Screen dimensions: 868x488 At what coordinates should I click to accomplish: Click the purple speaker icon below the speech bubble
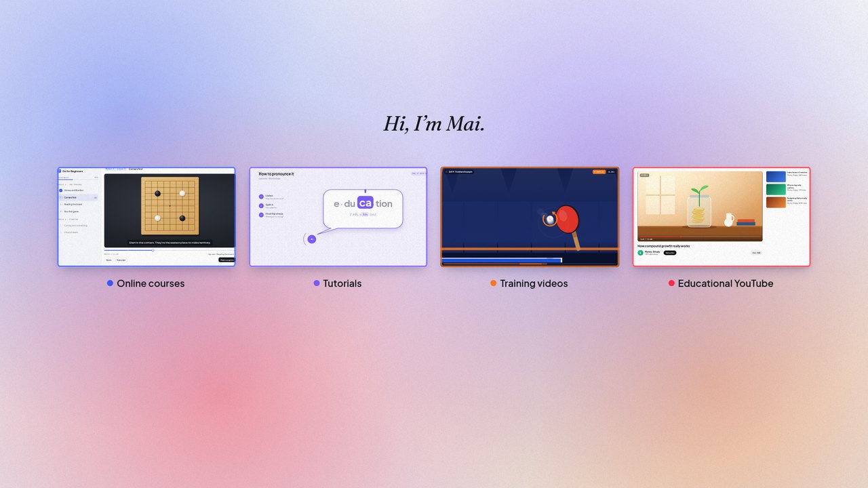[x=311, y=239]
